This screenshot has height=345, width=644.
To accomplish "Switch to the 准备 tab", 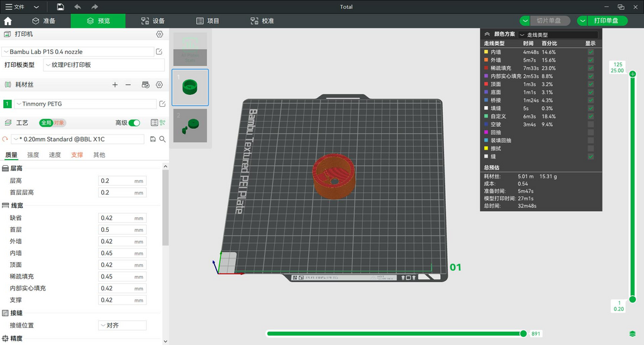I will click(44, 21).
